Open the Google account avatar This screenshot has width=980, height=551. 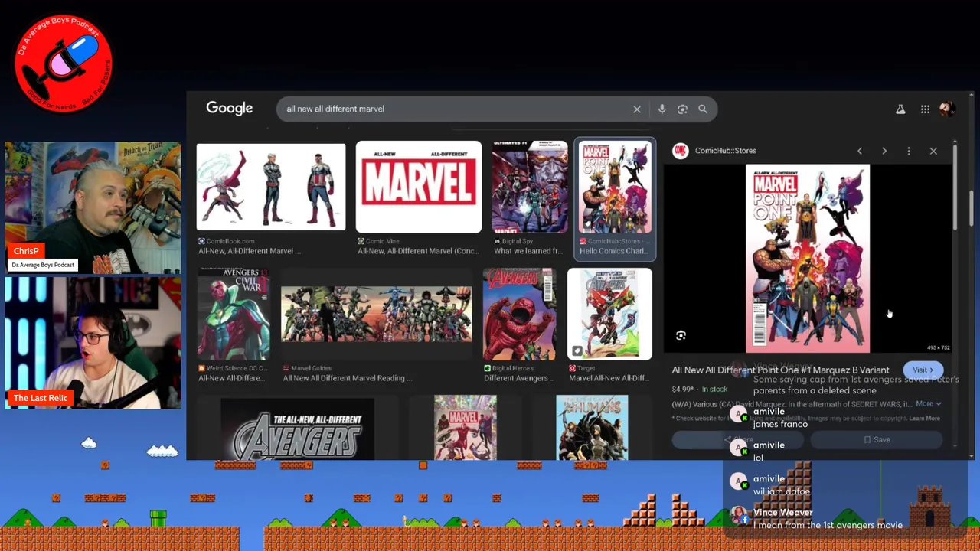click(x=947, y=109)
